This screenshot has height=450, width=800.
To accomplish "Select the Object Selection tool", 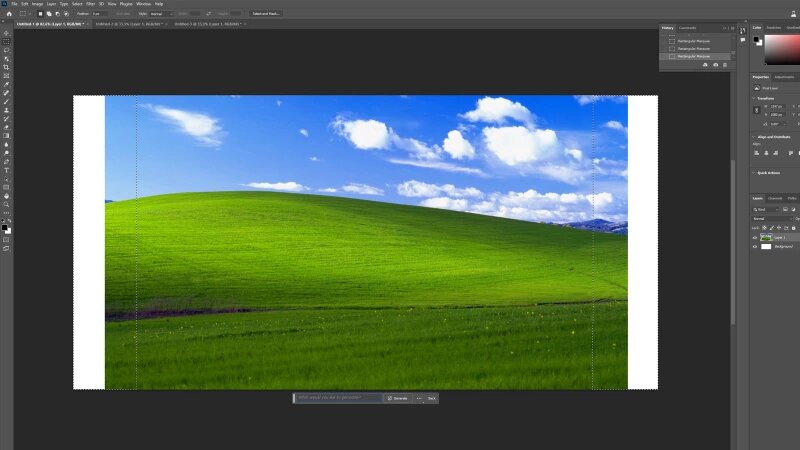I will coord(6,59).
